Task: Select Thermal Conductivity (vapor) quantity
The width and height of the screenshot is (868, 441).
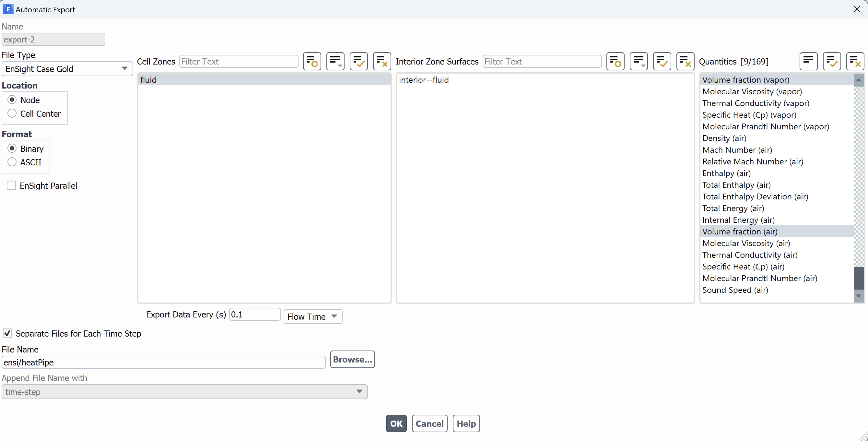Action: [x=777, y=103]
